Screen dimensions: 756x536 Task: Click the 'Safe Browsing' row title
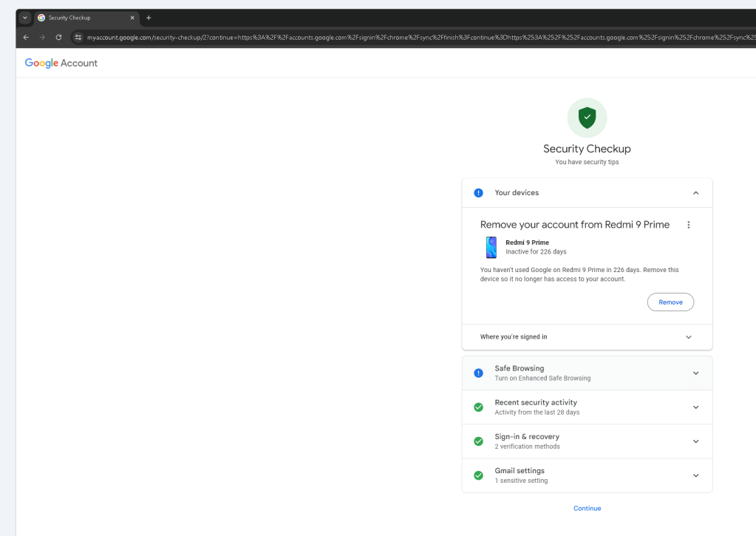pos(520,368)
